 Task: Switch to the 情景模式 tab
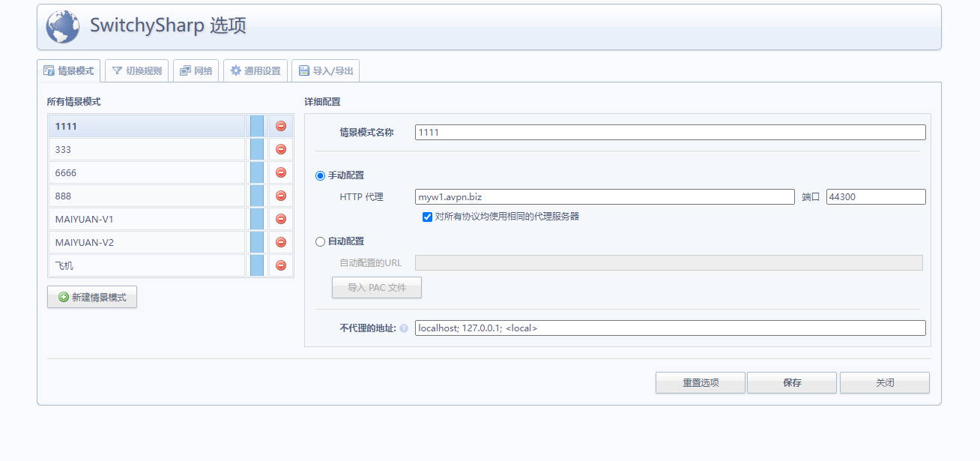point(69,71)
